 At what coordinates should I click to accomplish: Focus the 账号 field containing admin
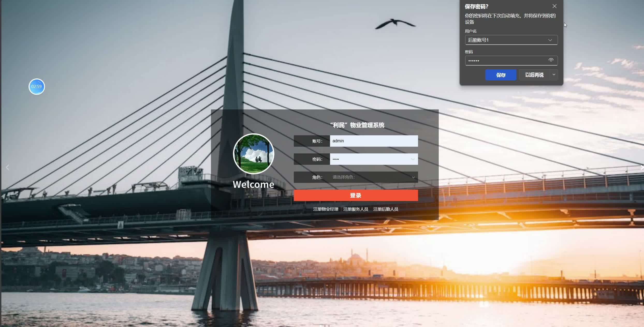[374, 141]
